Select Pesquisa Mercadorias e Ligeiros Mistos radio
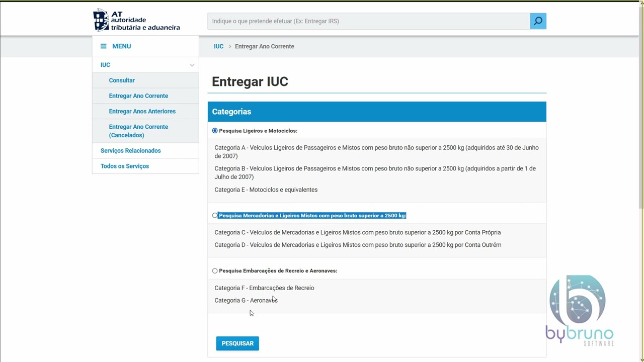 (x=215, y=215)
